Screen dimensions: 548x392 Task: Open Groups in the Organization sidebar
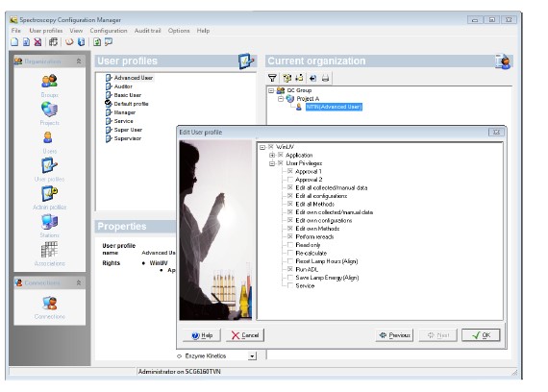tap(49, 86)
